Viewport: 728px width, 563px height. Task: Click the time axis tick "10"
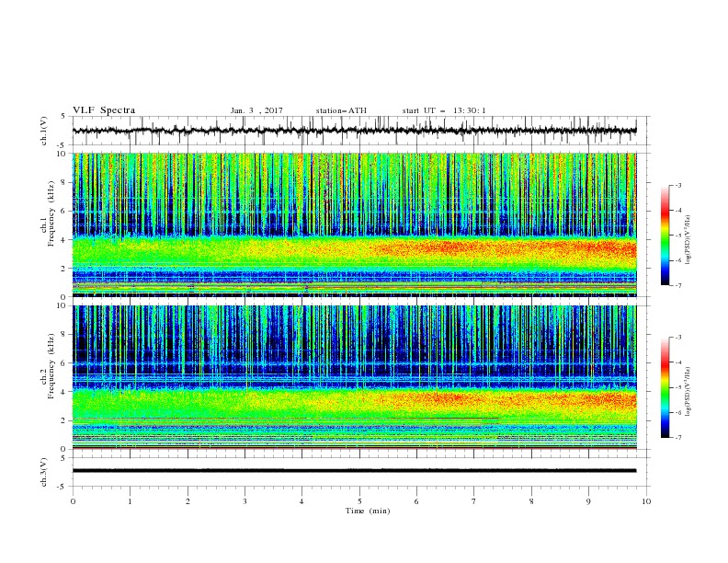[x=646, y=501]
